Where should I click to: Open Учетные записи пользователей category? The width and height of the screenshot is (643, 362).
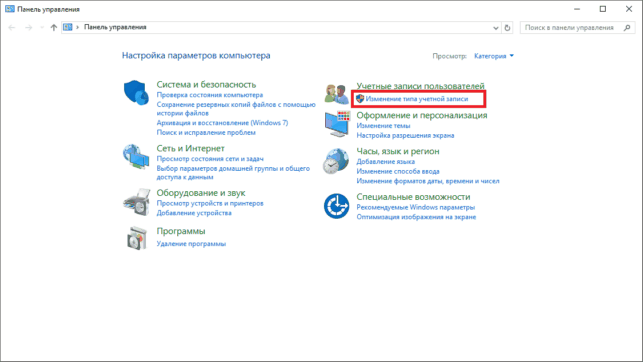[420, 86]
